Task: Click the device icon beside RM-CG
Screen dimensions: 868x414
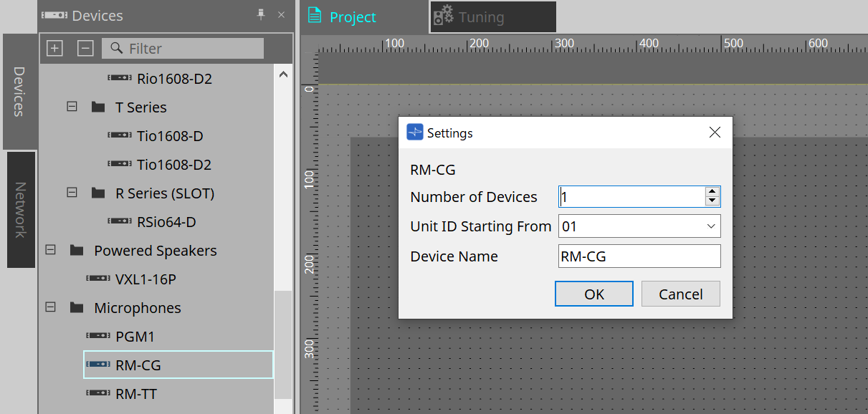Action: (x=99, y=365)
